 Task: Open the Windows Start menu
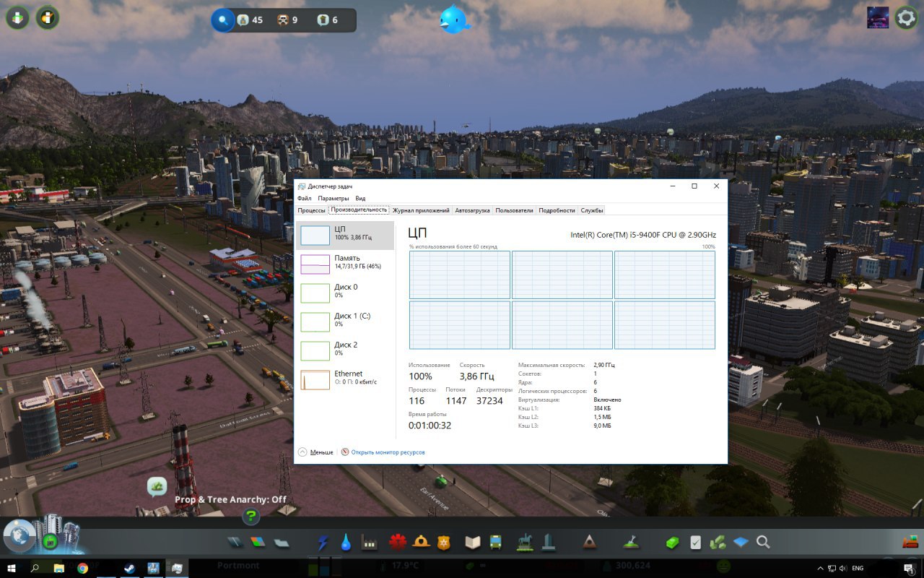[12, 569]
